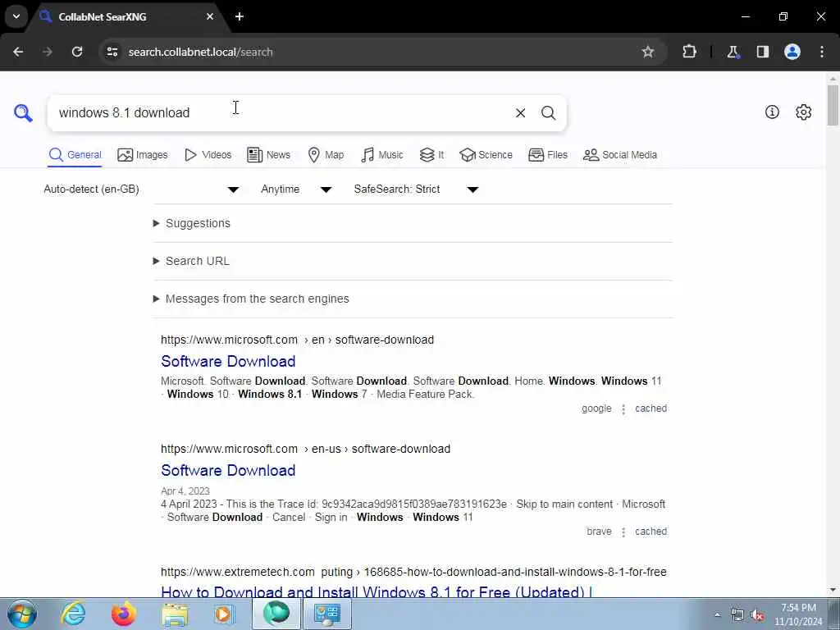The image size is (840, 630).
Task: Click the page vertical scrollbar thumb
Action: click(x=833, y=104)
